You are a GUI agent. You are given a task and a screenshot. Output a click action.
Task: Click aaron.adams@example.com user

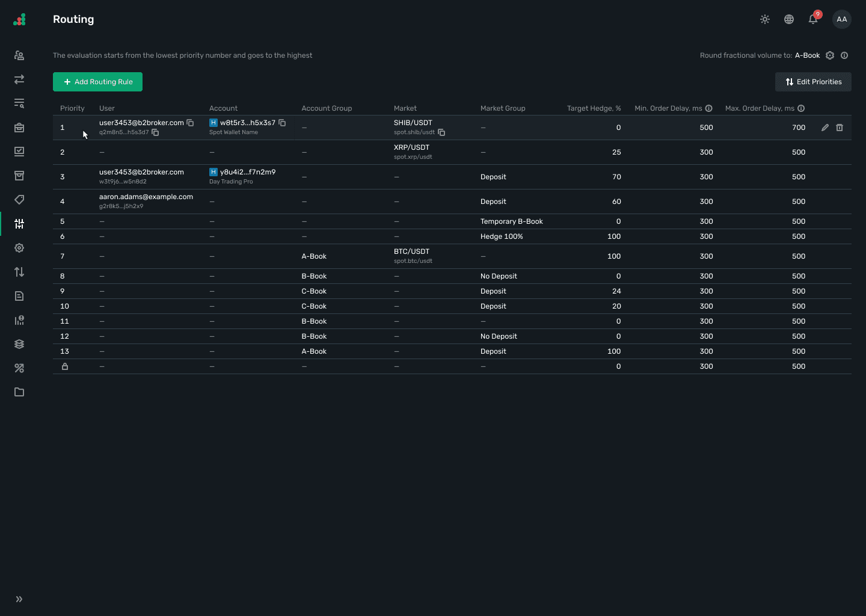pyautogui.click(x=146, y=197)
